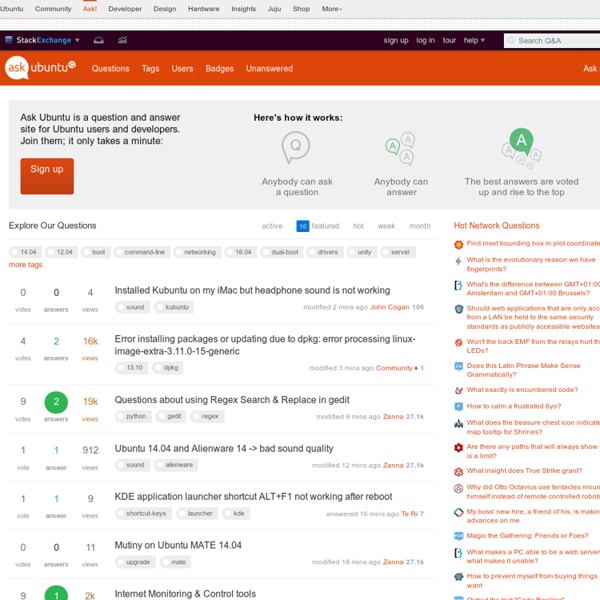Switch to the week questions tab
The width and height of the screenshot is (600, 600).
386,226
